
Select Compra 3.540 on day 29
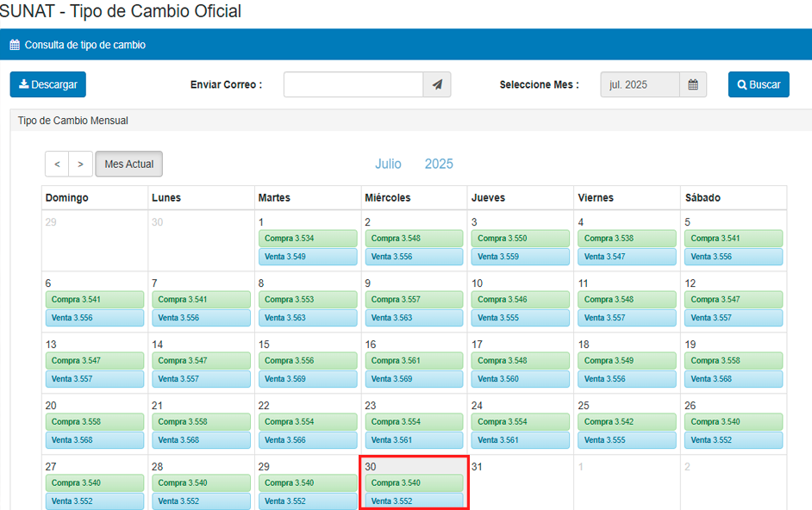click(308, 482)
